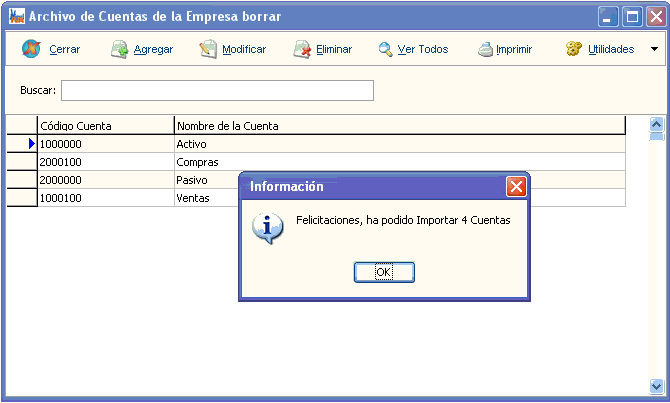Click the Utilidades icon
The height and width of the screenshot is (403, 670).
574,49
